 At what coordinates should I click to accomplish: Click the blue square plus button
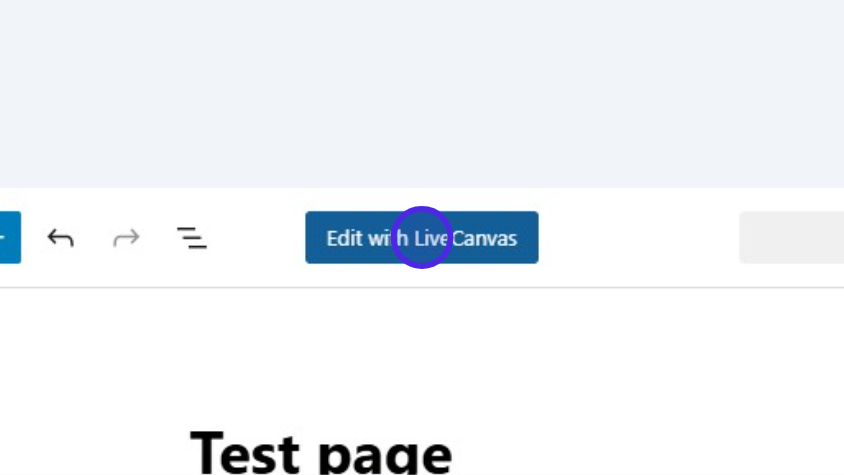pyautogui.click(x=10, y=238)
